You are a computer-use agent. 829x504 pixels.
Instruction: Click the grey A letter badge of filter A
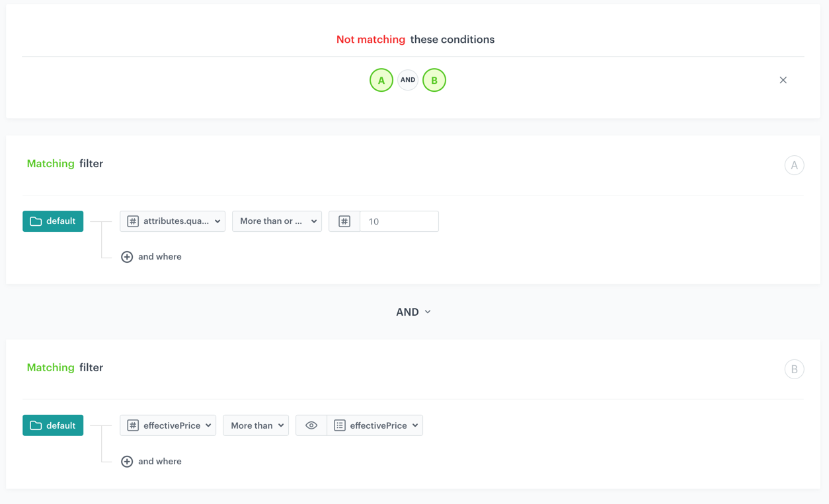pyautogui.click(x=794, y=165)
